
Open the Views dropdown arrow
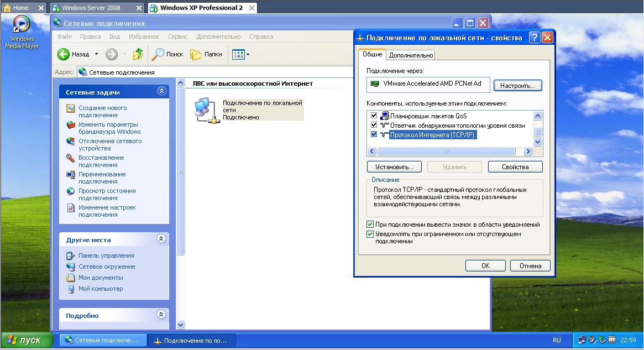[248, 54]
